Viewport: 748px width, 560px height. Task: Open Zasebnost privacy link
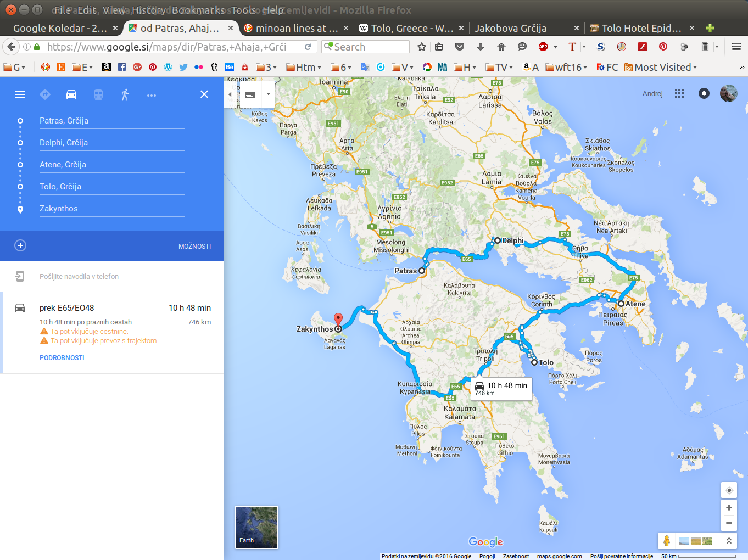point(516,556)
